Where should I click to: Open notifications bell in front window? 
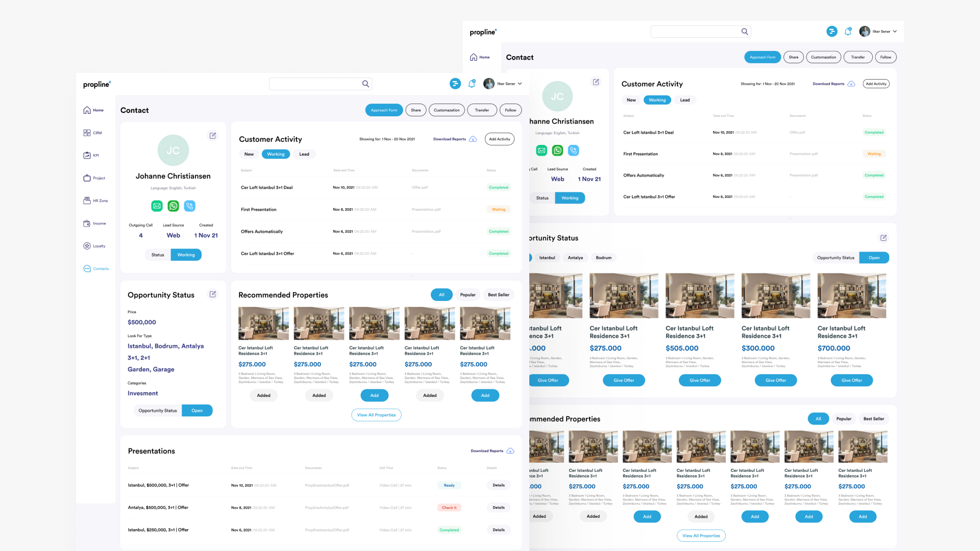[x=472, y=84]
